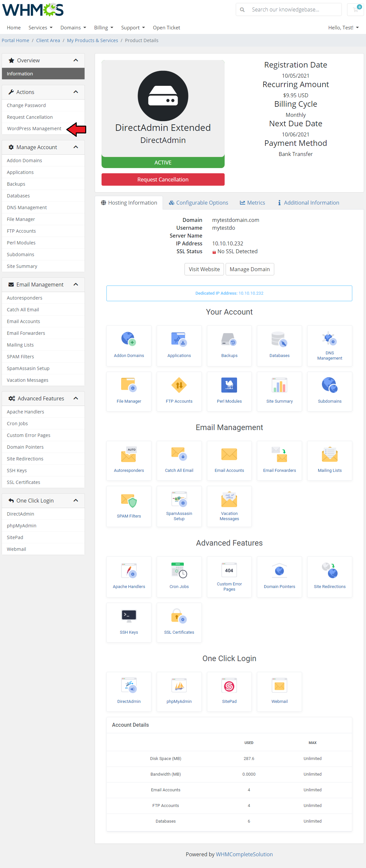
Task: Launch the SitePad one click login tile
Action: [229, 692]
